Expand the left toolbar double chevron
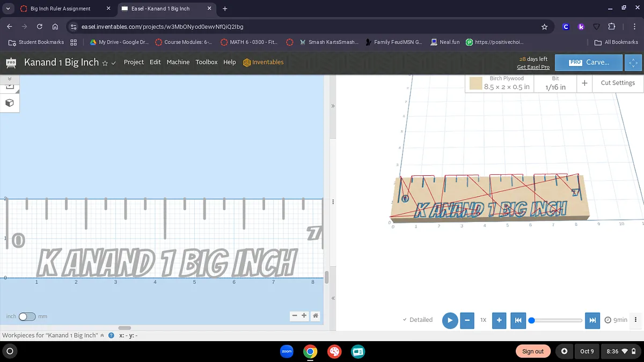The height and width of the screenshot is (362, 644). [x=9, y=79]
